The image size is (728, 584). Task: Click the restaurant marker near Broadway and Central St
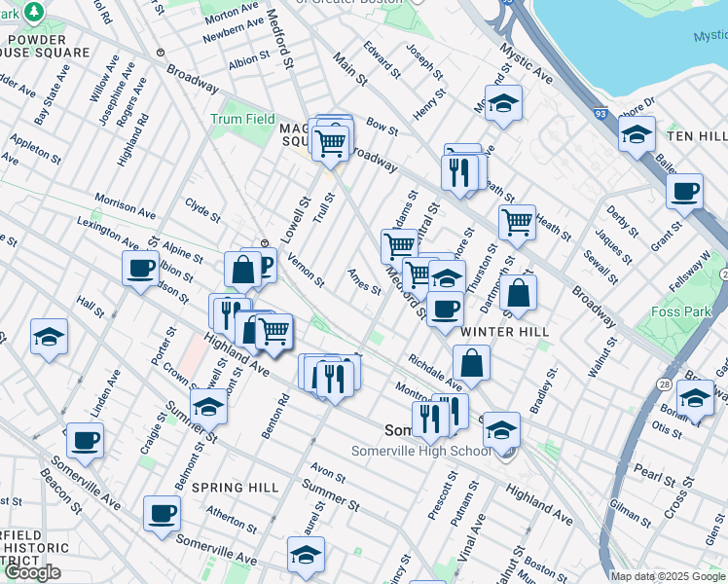(457, 172)
